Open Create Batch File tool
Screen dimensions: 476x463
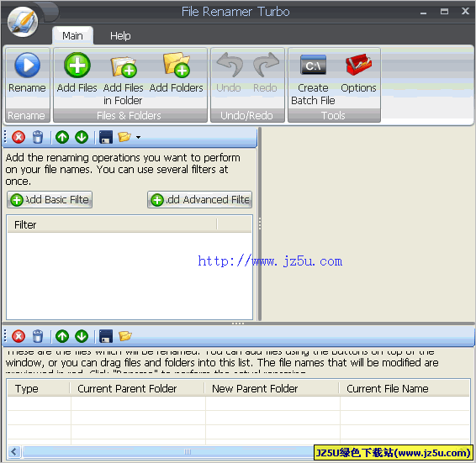(x=313, y=65)
